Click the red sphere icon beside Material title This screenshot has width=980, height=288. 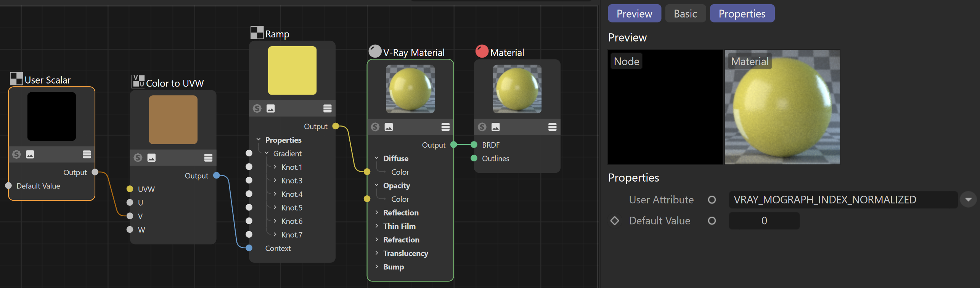click(482, 51)
